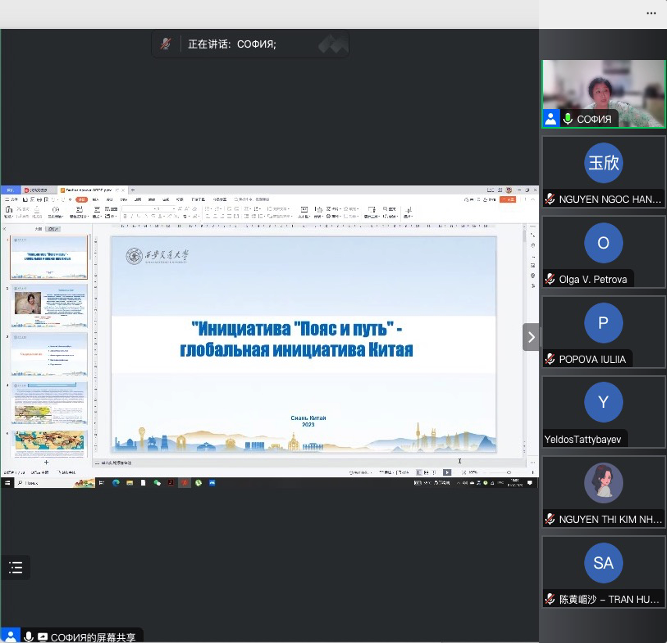Click the add-slide plus below the thumbnails
667x643 pixels.
point(46,462)
